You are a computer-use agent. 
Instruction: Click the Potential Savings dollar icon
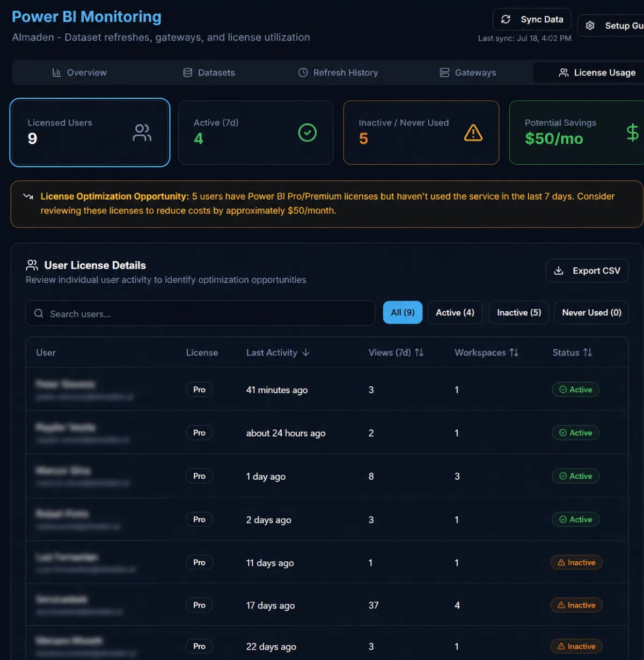click(x=632, y=132)
